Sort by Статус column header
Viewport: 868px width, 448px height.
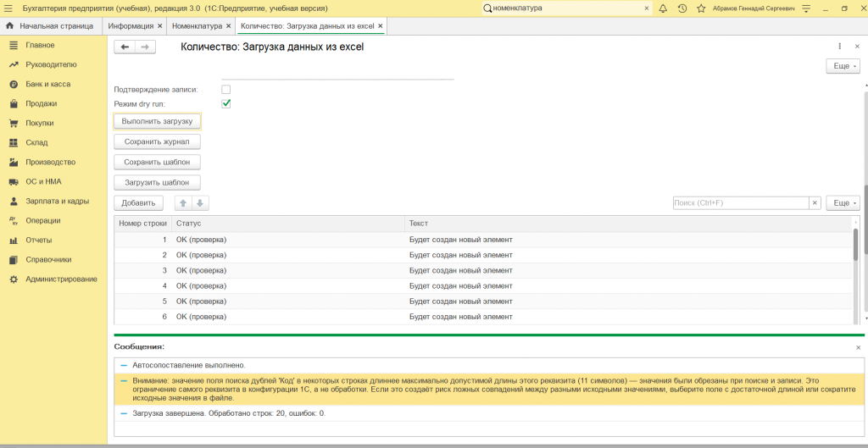(x=288, y=224)
